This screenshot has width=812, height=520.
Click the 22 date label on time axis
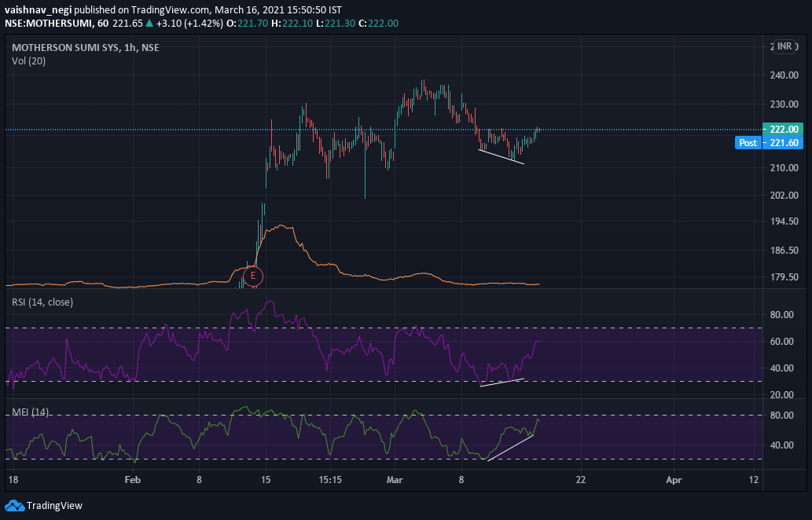coord(581,480)
